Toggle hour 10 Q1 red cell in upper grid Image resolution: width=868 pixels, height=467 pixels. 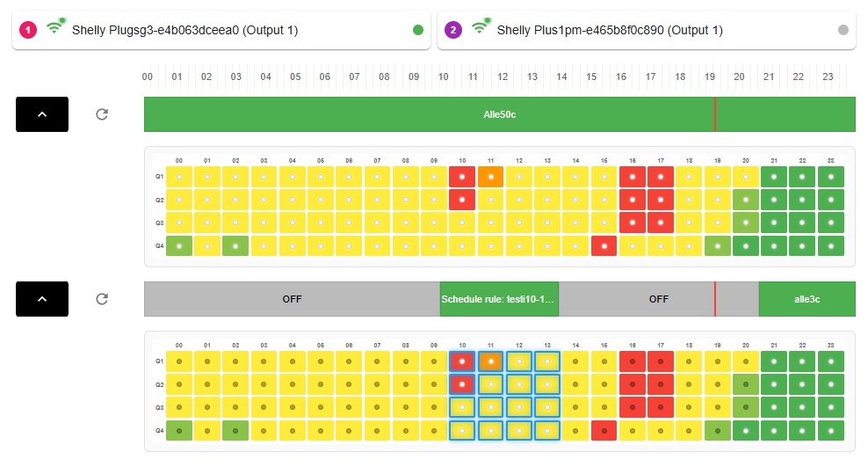click(x=462, y=177)
